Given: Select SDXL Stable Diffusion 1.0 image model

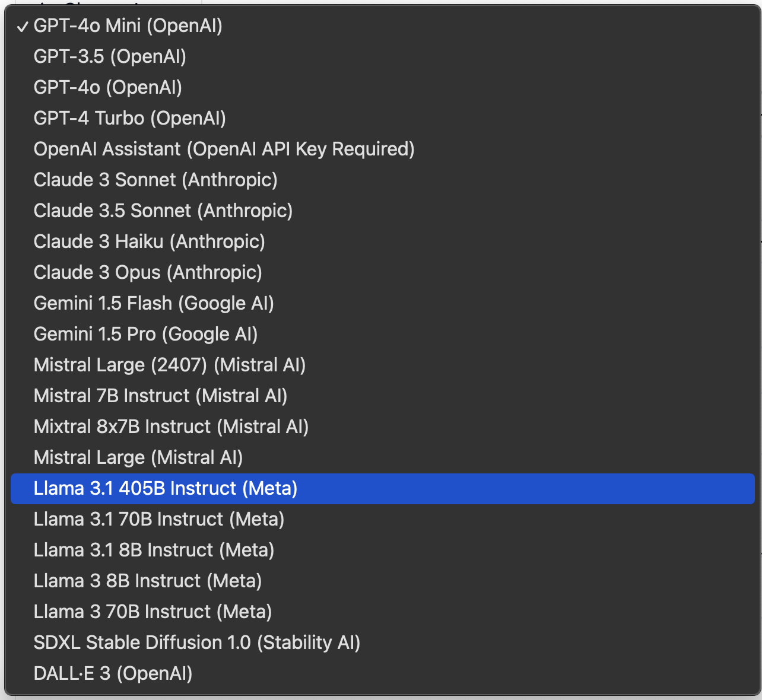Looking at the screenshot, I should click(197, 643).
